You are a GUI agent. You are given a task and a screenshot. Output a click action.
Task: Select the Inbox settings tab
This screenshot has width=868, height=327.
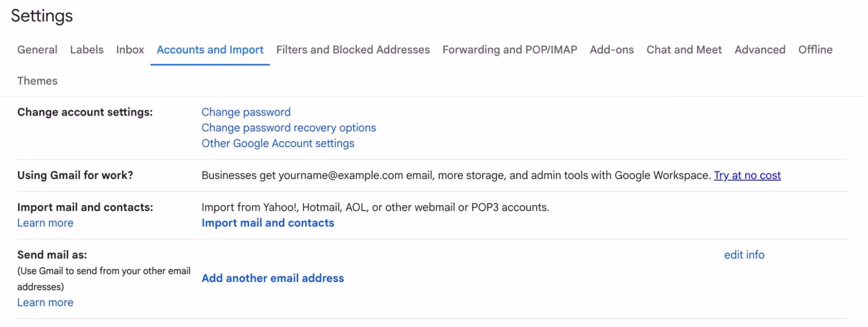[x=130, y=50]
